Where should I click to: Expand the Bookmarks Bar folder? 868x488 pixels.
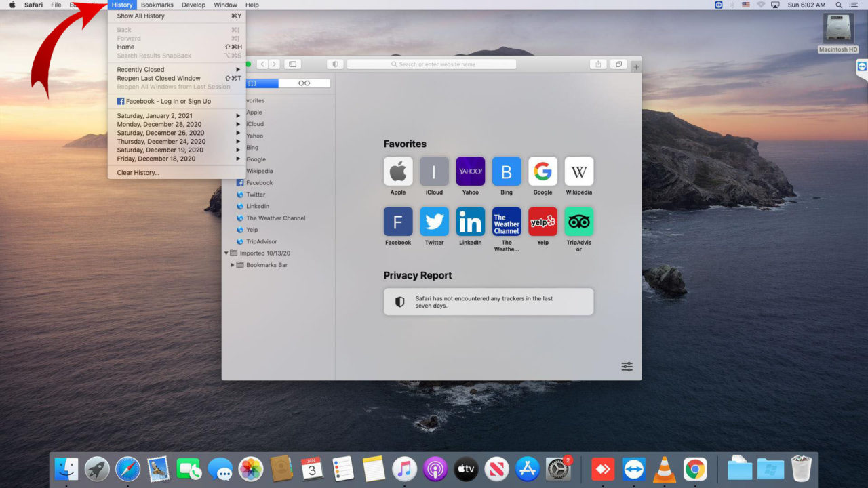click(233, 265)
